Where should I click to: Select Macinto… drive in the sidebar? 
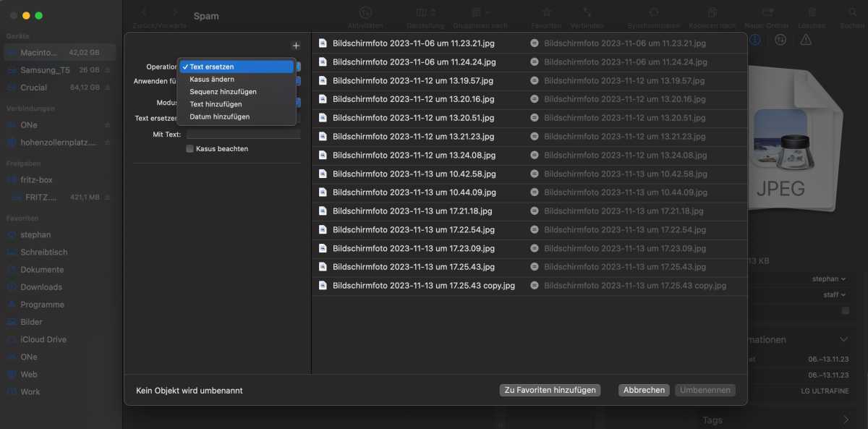59,53
